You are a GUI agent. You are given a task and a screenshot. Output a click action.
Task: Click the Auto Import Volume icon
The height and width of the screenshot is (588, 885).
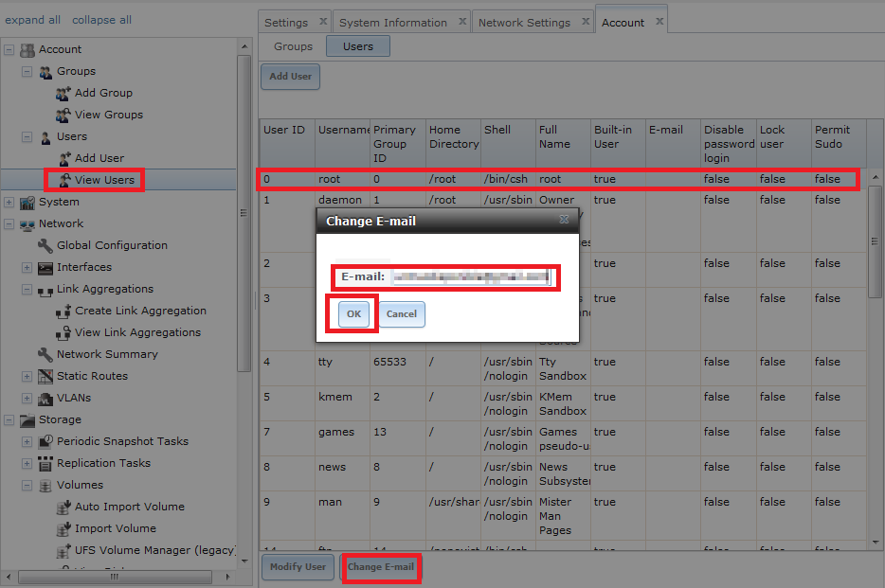tap(63, 507)
